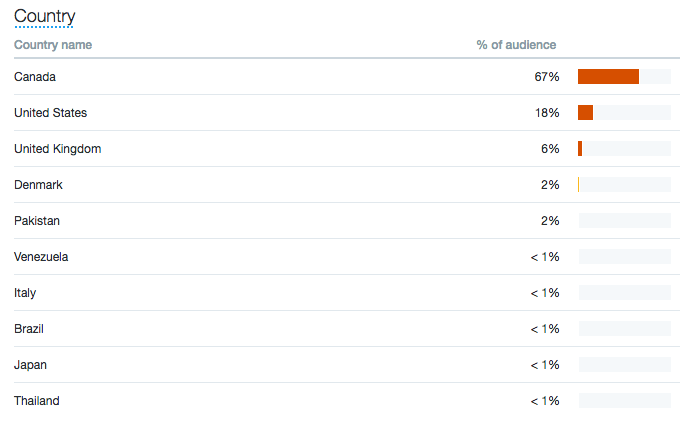Image resolution: width=687 pixels, height=426 pixels.
Task: Click the Italy audience bar
Action: 624,292
